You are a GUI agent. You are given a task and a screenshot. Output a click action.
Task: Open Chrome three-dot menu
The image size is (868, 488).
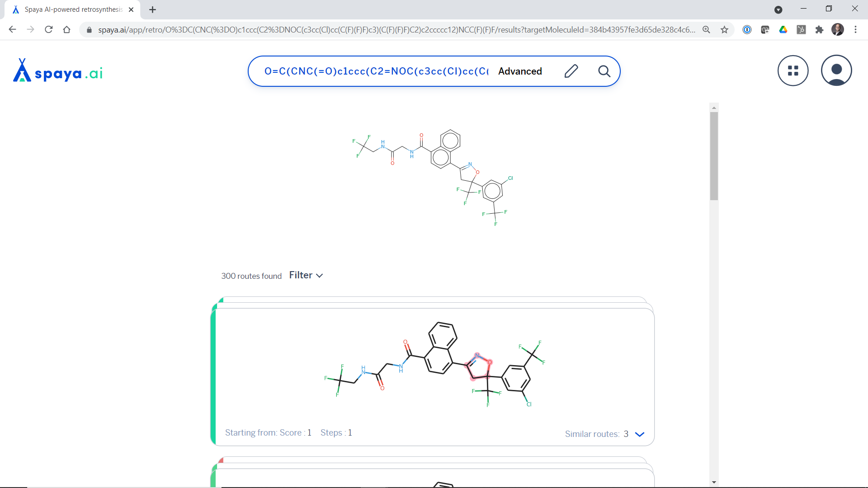[855, 30]
